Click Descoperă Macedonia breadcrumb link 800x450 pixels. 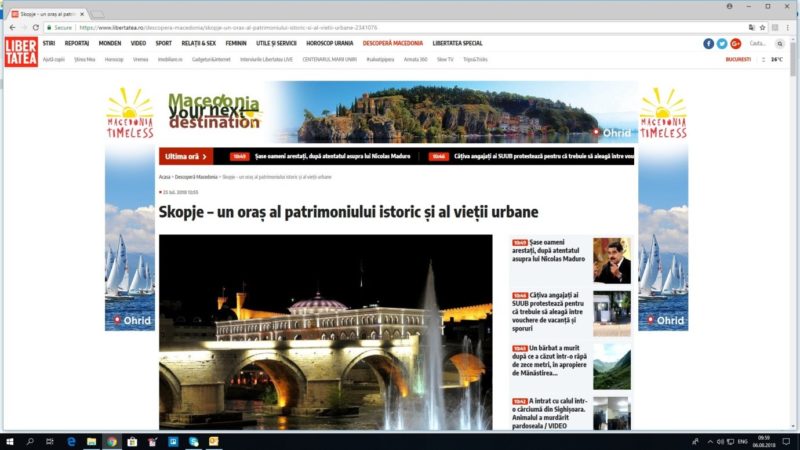pyautogui.click(x=196, y=177)
